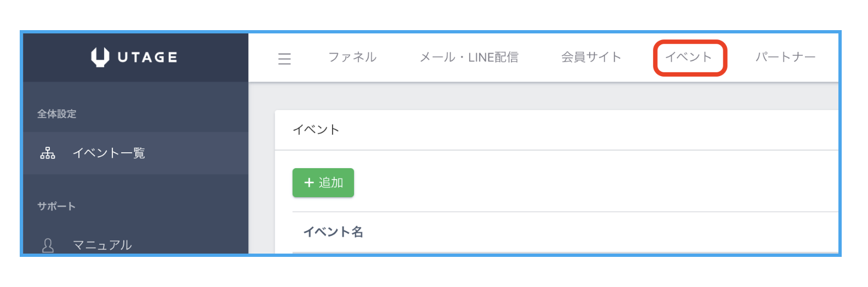This screenshot has height=287, width=868.
Task: Open the ファネル tab
Action: (x=352, y=58)
